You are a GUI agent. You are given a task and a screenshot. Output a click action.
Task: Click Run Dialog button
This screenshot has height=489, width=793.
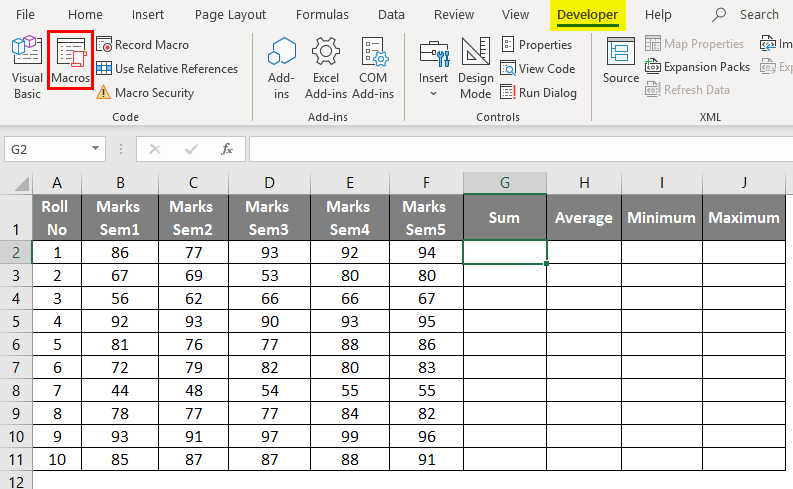(x=538, y=93)
